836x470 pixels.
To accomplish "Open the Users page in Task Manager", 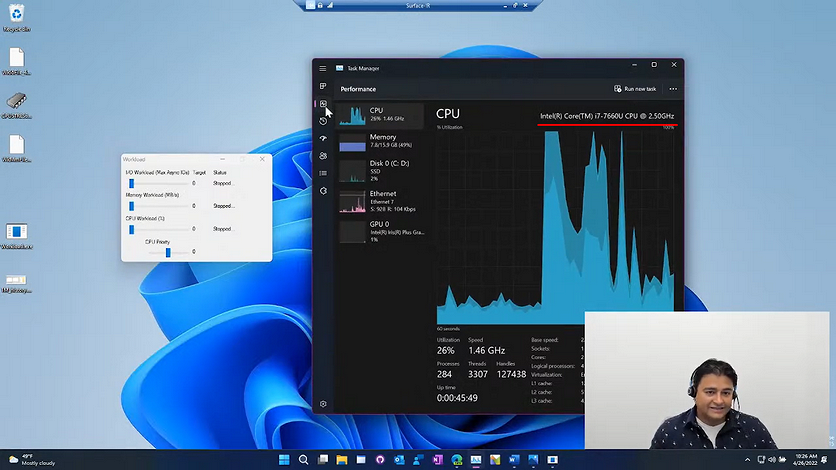I will [323, 156].
